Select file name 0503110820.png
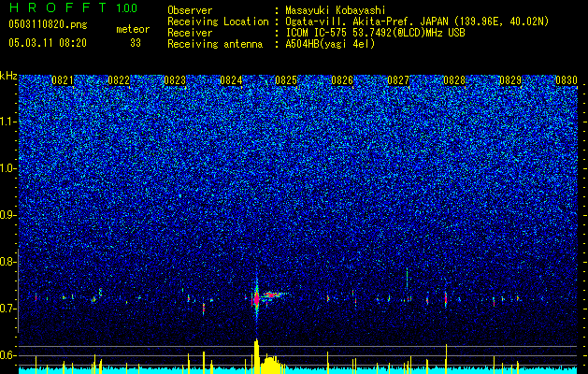 pyautogui.click(x=48, y=24)
